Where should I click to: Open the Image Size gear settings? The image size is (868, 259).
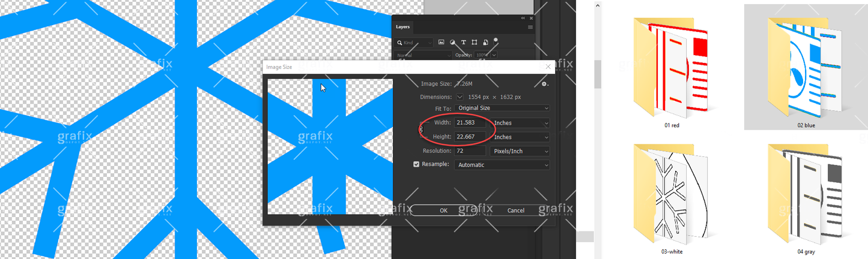(544, 84)
